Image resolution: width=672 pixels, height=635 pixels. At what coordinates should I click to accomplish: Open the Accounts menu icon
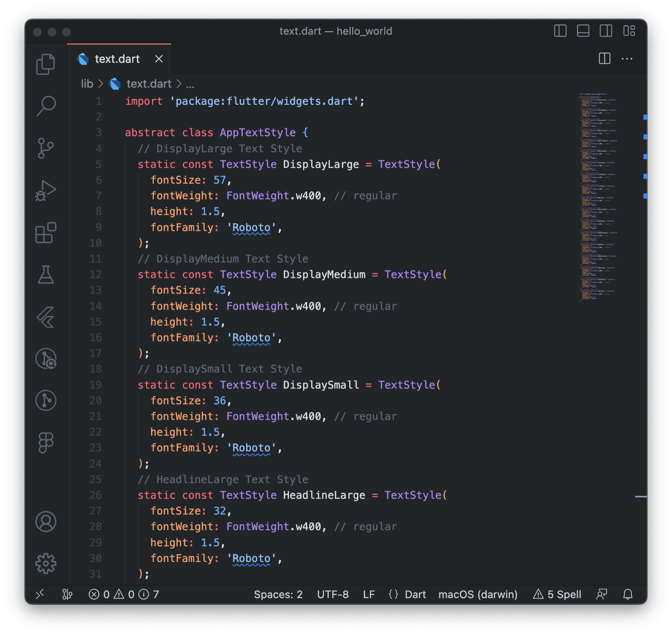(45, 522)
